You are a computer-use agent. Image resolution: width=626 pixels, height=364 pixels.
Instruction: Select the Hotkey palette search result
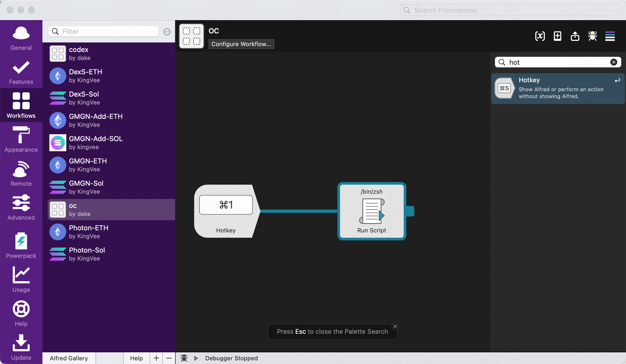click(x=558, y=88)
